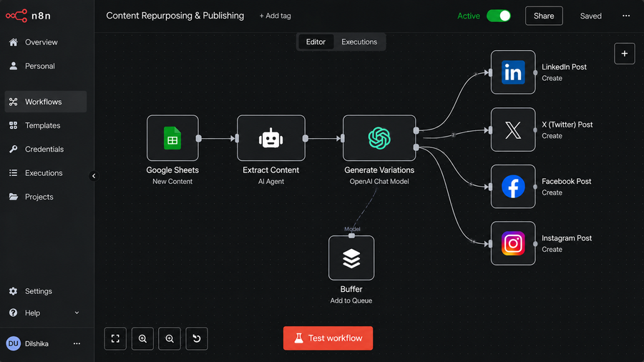The height and width of the screenshot is (362, 644).
Task: Click the Credentials key icon
Action: click(13, 150)
